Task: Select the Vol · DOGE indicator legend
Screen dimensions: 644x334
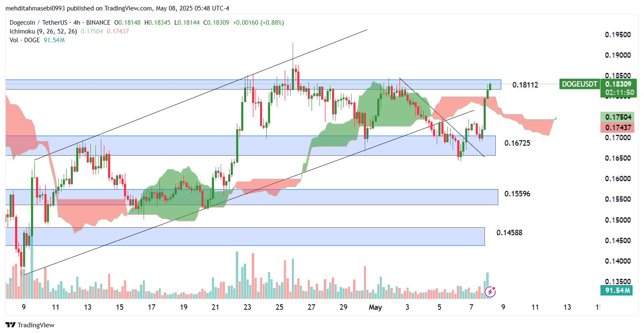Action: (x=25, y=40)
